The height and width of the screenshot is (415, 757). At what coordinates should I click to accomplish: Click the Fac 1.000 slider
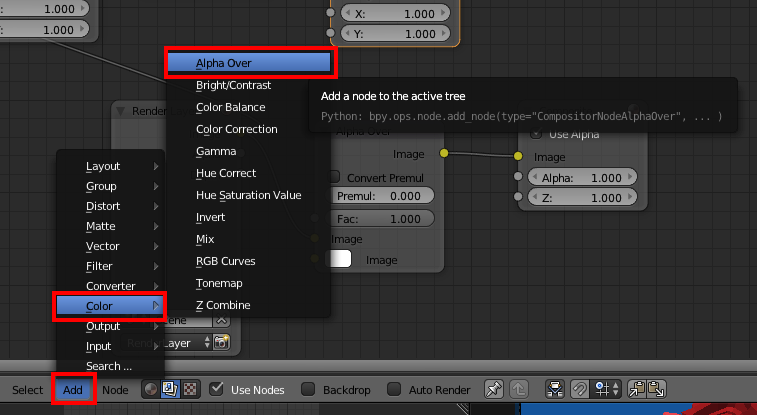pyautogui.click(x=382, y=219)
